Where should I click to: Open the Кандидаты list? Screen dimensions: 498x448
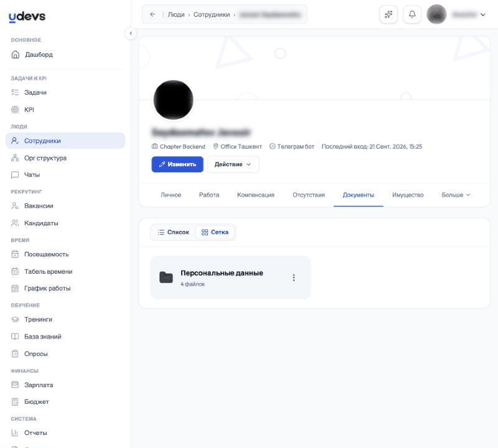click(x=65, y=223)
